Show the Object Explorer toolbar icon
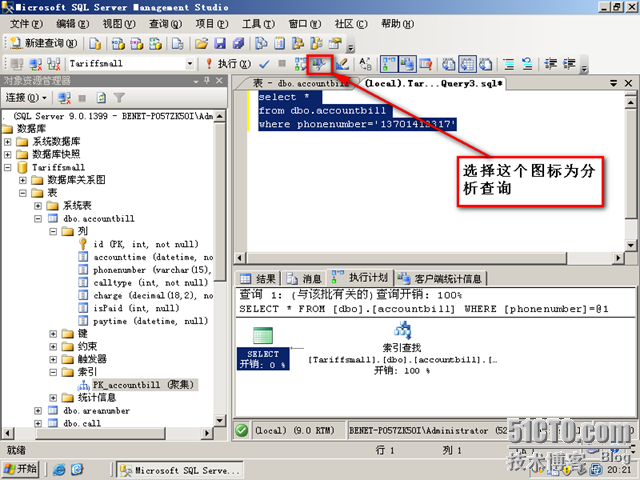The image size is (640, 480). coord(298,43)
